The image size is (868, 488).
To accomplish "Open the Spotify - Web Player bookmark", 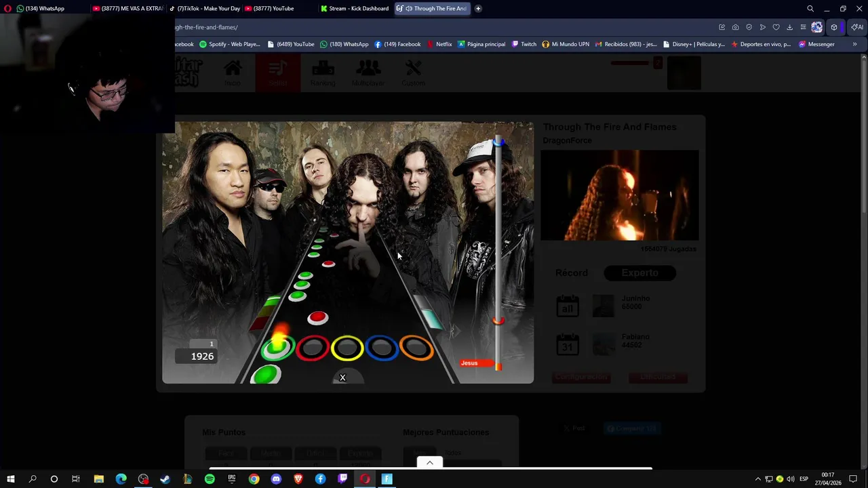I will (229, 44).
